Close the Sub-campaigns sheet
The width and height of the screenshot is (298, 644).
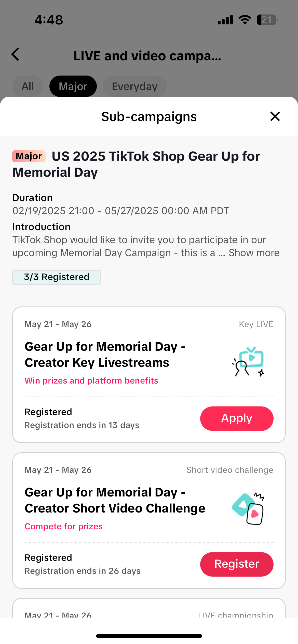coord(275,116)
